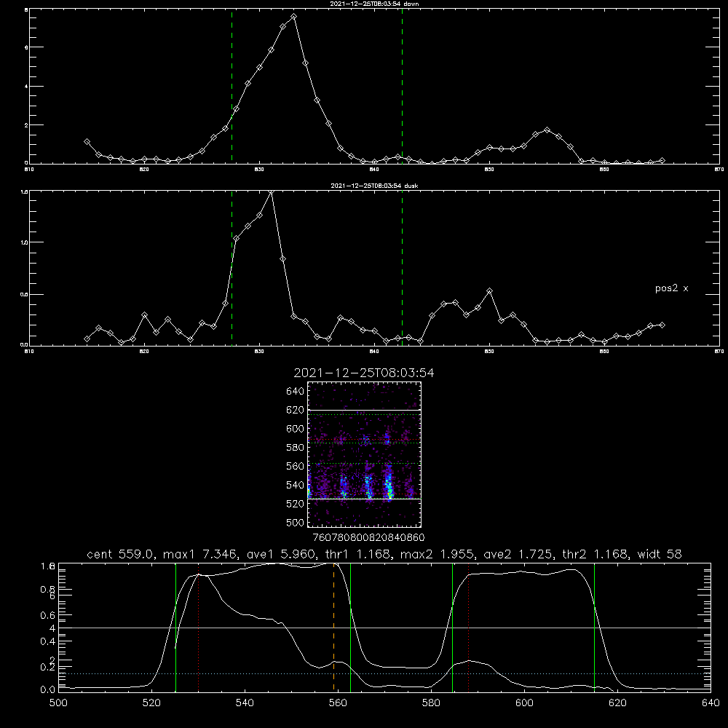
Task: Select the "pos2 x" label in dusk plot
Action: [x=671, y=288]
